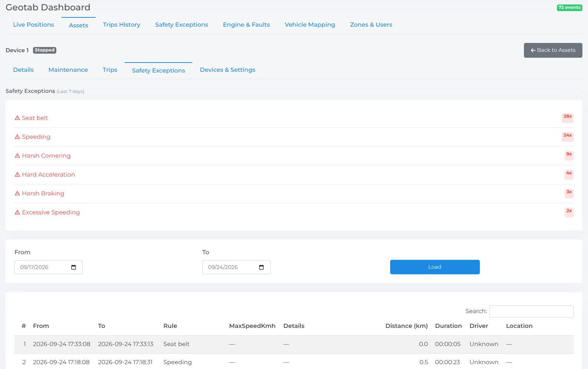Select the device Details sub-tab
This screenshot has width=588, height=369.
click(x=23, y=70)
